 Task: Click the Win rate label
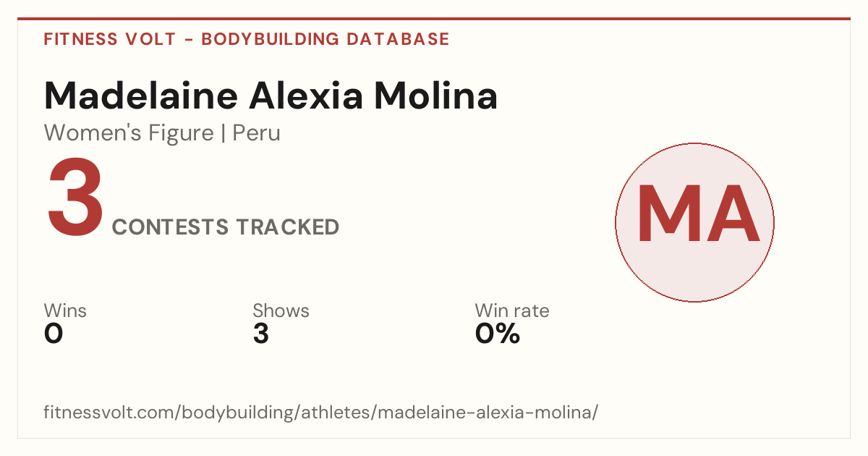[512, 311]
